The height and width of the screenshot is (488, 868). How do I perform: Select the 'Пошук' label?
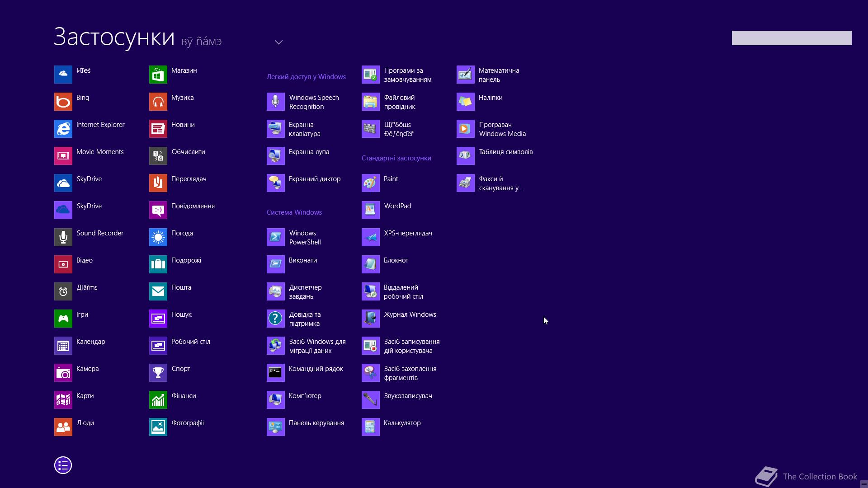182,314
